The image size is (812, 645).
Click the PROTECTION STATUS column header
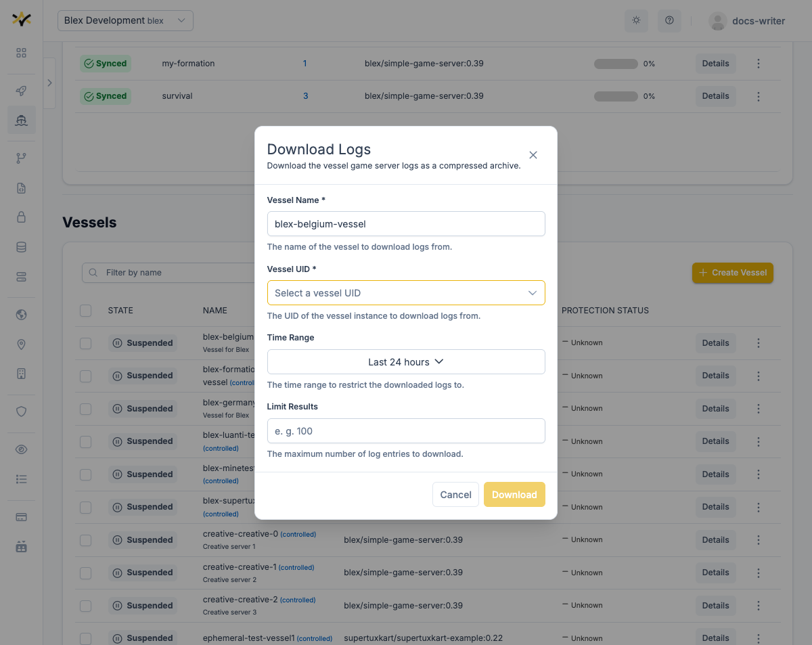(605, 311)
